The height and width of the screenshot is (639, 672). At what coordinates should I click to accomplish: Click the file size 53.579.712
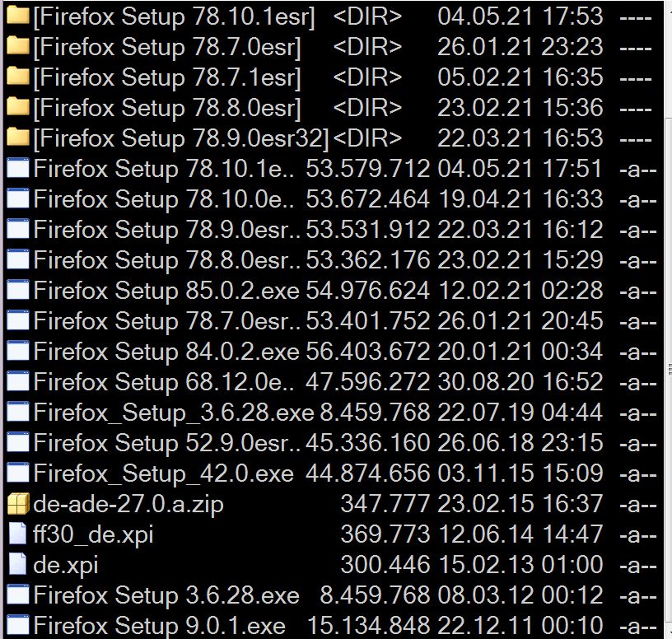(368, 169)
